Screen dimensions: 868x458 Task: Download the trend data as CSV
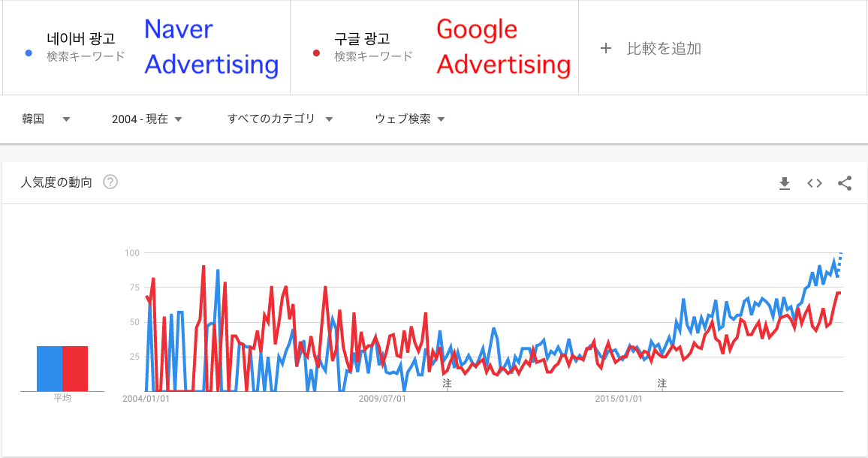pos(785,183)
